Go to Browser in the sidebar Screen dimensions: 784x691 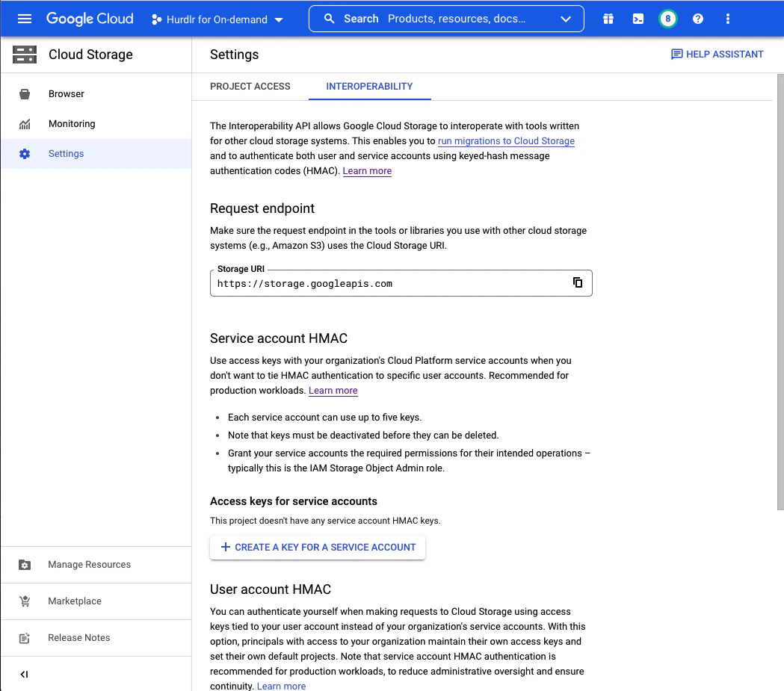(x=96, y=94)
